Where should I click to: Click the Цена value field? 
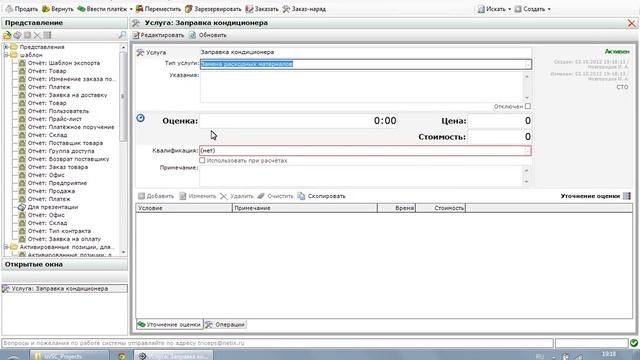[500, 121]
